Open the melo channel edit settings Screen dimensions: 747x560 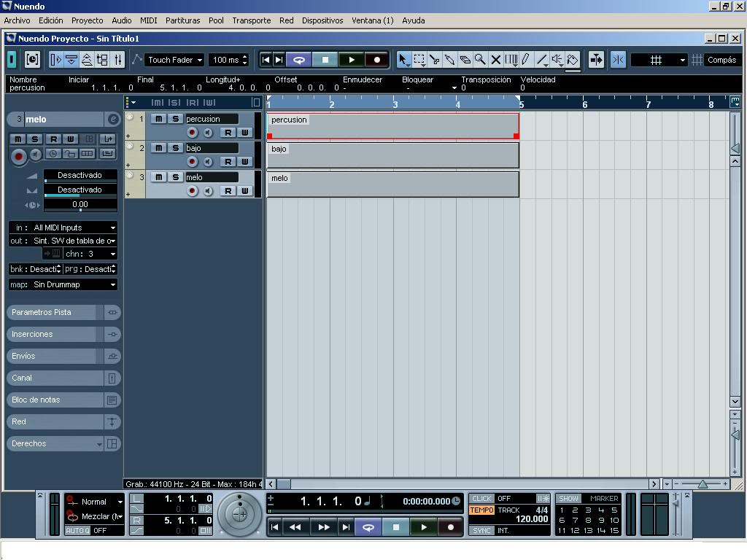click(113, 119)
